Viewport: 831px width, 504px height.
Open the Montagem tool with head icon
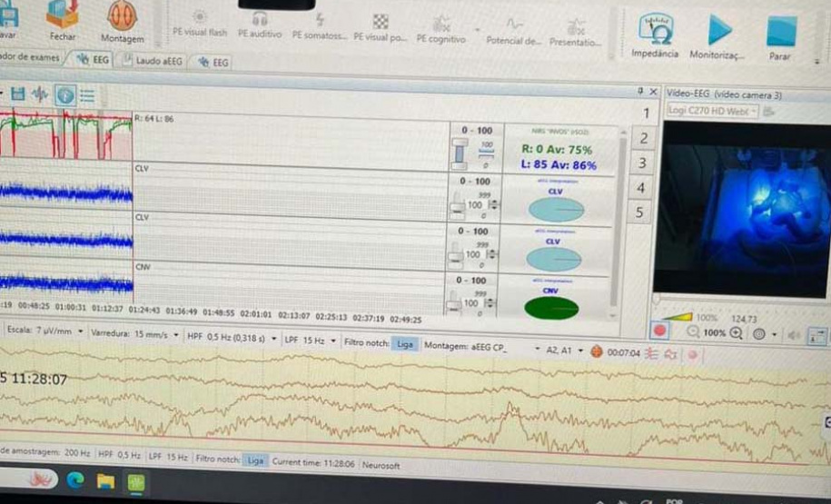click(123, 21)
